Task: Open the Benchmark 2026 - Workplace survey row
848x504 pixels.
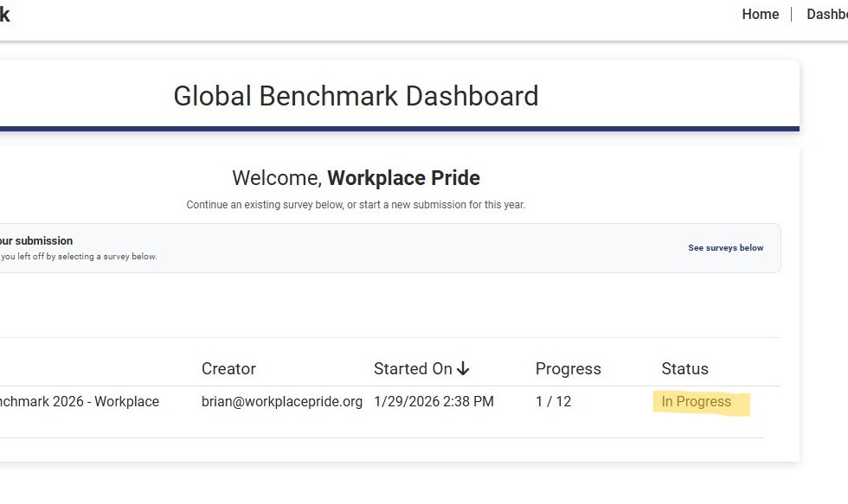Action: [80, 402]
